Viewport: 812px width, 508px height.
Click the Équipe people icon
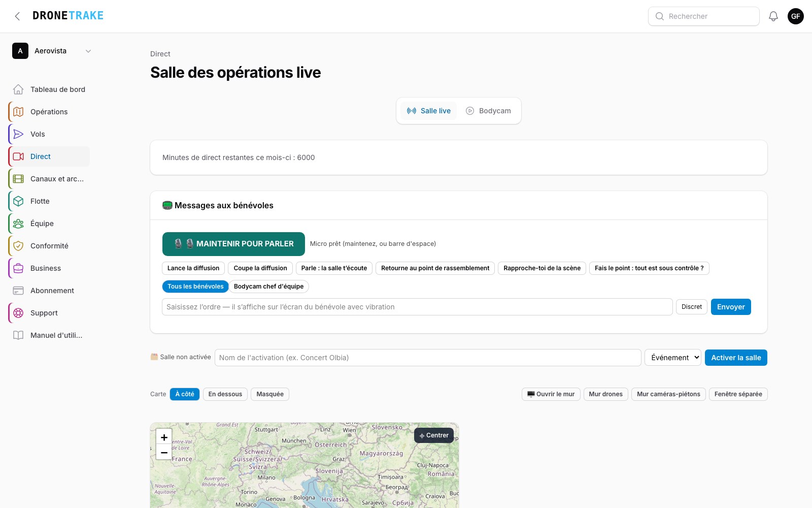(x=18, y=224)
